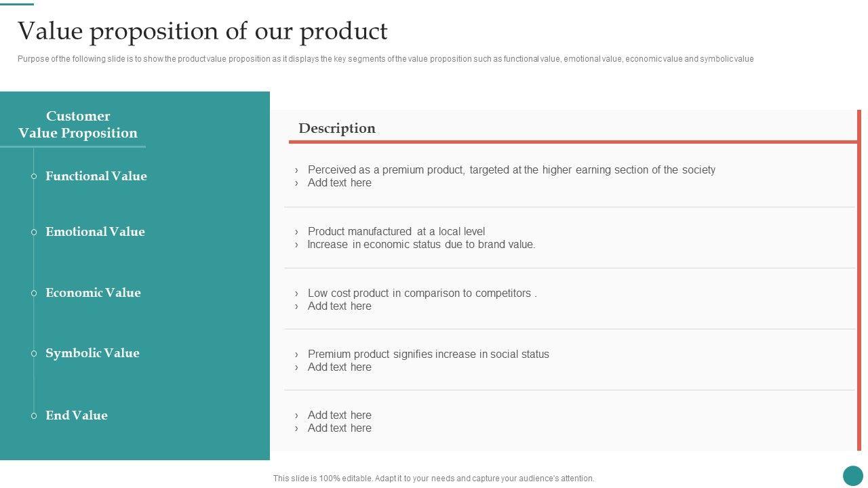868x488 pixels.
Task: Click the 'Product manufactured at a local level' line
Action: click(x=396, y=232)
